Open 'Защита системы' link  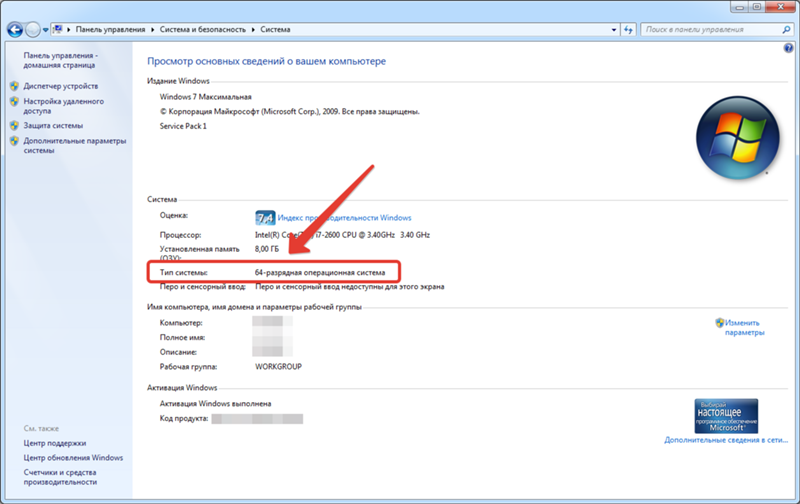click(53, 125)
